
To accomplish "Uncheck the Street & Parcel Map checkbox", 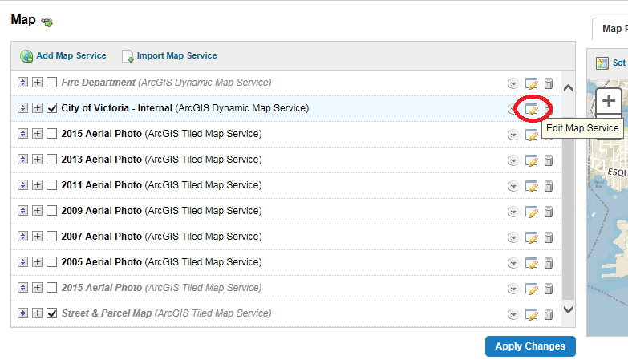I will 51,313.
